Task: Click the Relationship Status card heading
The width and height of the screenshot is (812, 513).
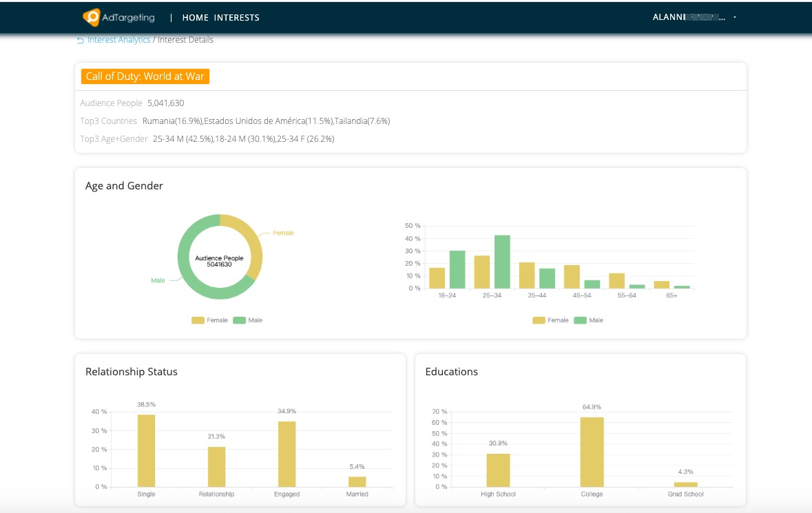Action: 132,372
